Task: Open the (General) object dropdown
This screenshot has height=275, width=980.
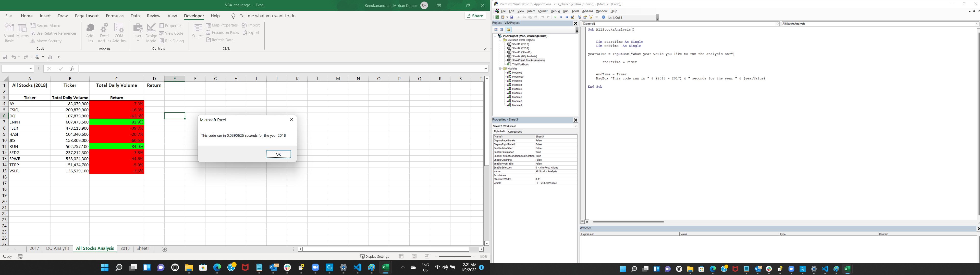Action: tap(777, 24)
